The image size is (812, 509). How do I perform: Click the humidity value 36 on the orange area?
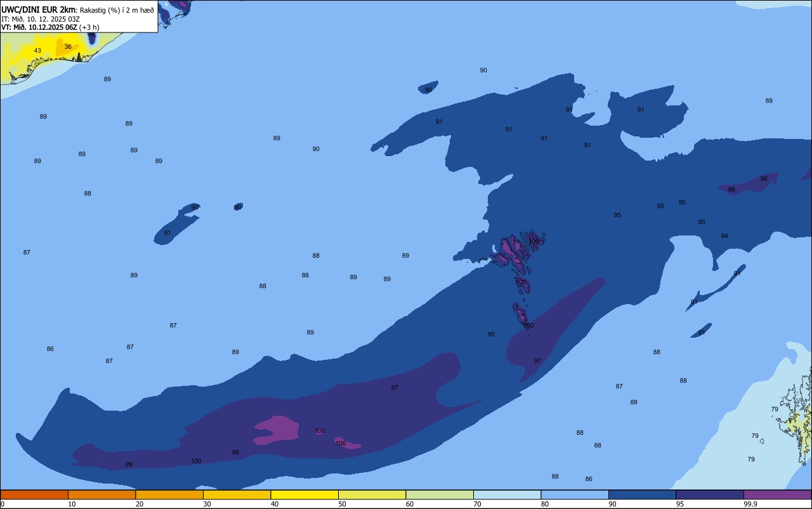coord(68,47)
